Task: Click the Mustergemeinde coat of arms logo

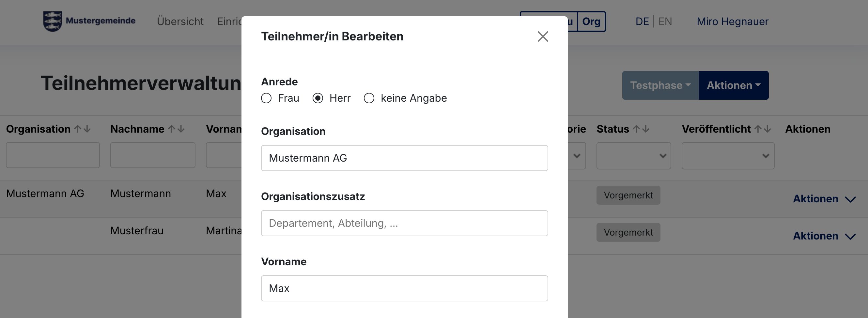Action: [x=53, y=21]
